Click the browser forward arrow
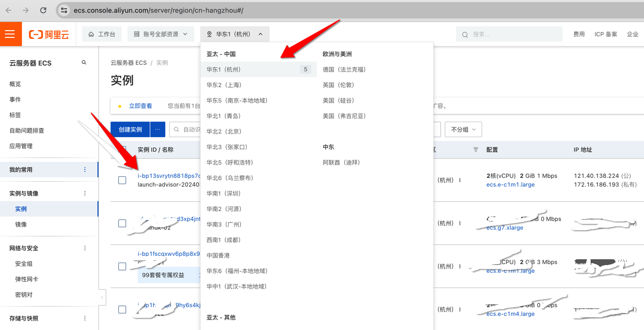 (x=26, y=10)
